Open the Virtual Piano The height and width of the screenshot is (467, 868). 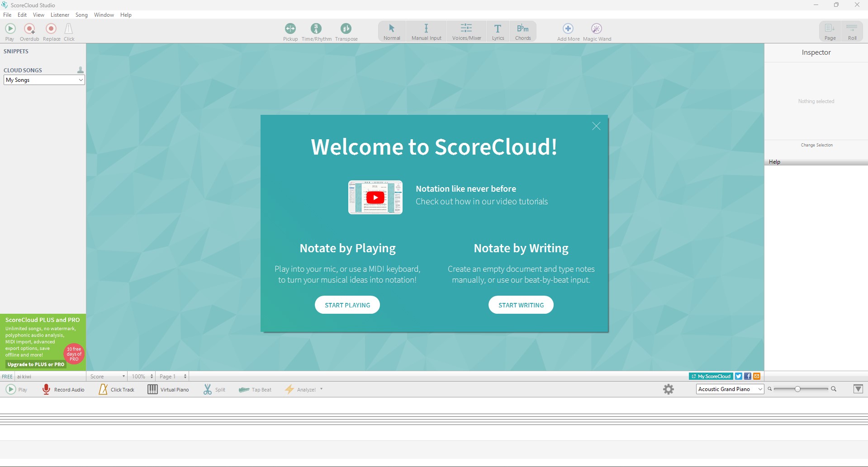(168, 389)
